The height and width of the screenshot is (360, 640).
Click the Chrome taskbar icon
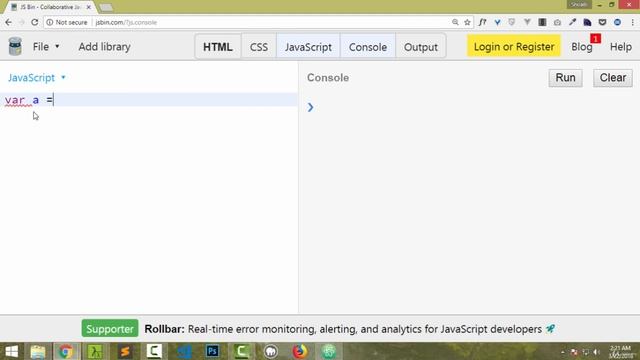point(65,351)
